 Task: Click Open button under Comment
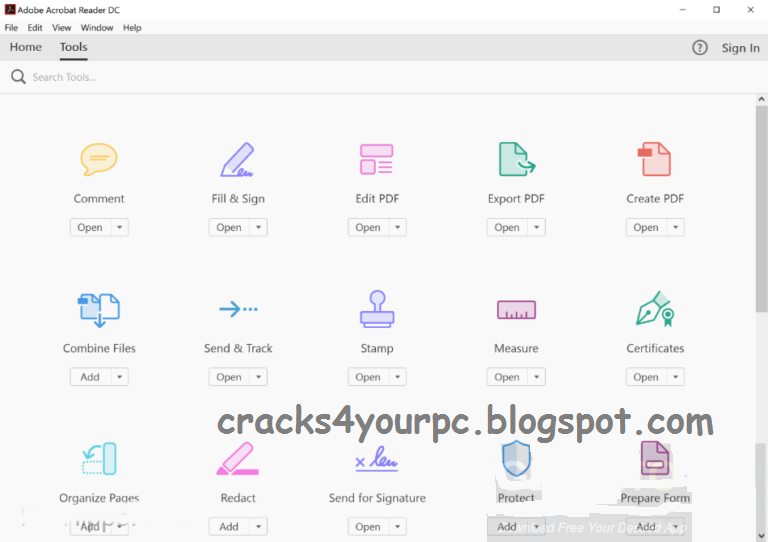(x=90, y=227)
